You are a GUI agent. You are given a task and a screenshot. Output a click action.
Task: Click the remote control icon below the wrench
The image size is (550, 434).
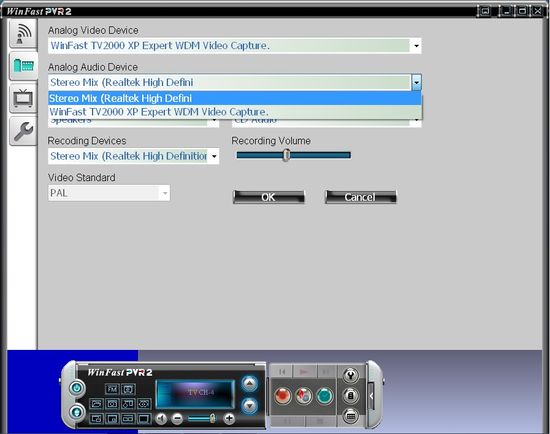[350, 396]
